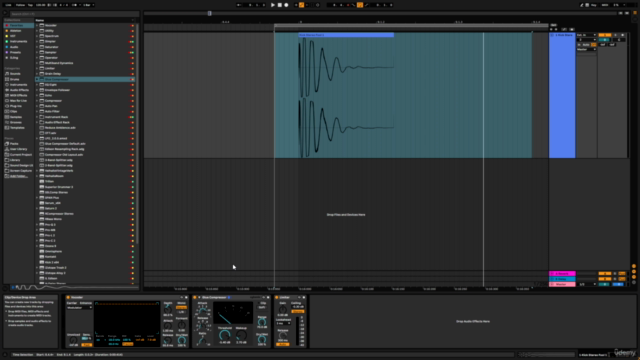Expand the Glue Compressor browser item
640x360 pixels.
click(x=37, y=79)
